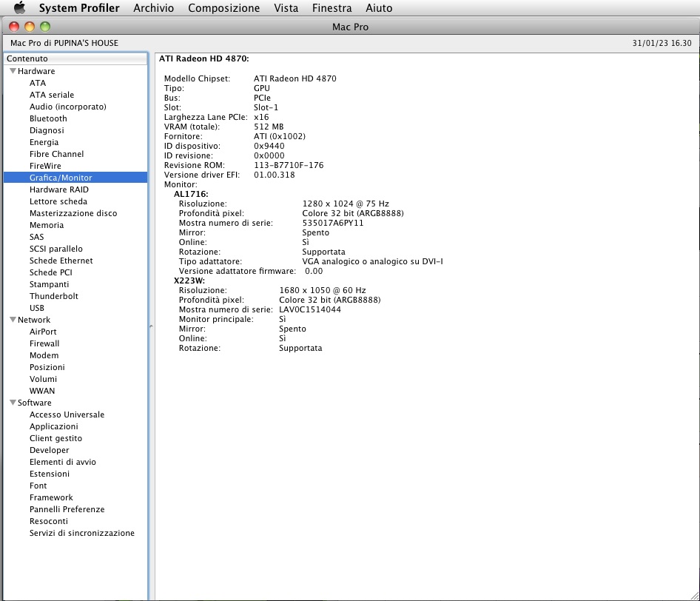The image size is (700, 601).
Task: Select AirPort under Network
Action: point(43,332)
